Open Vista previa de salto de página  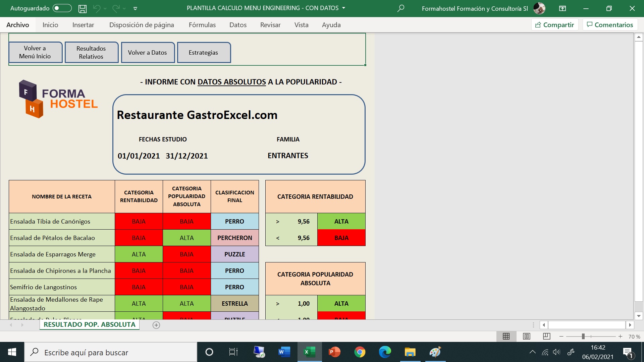(x=546, y=336)
